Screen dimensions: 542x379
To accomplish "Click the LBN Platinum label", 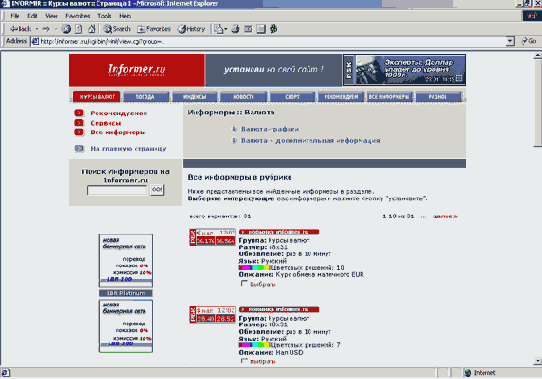I will 126,293.
